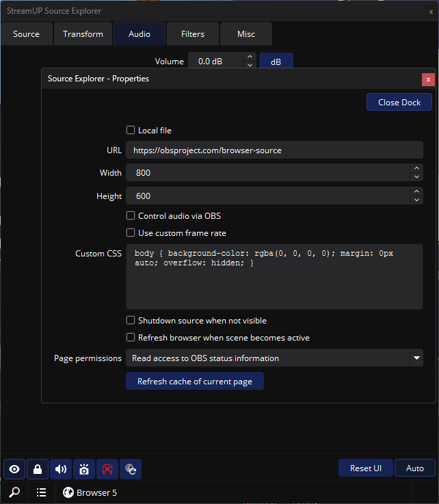Click the Height value field
This screenshot has width=439, height=504.
[268, 196]
